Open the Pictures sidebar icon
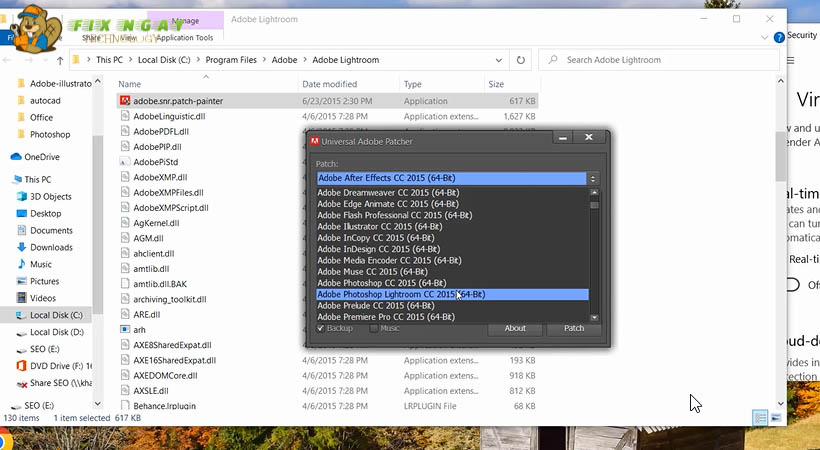The height and width of the screenshot is (450, 820). (22, 281)
